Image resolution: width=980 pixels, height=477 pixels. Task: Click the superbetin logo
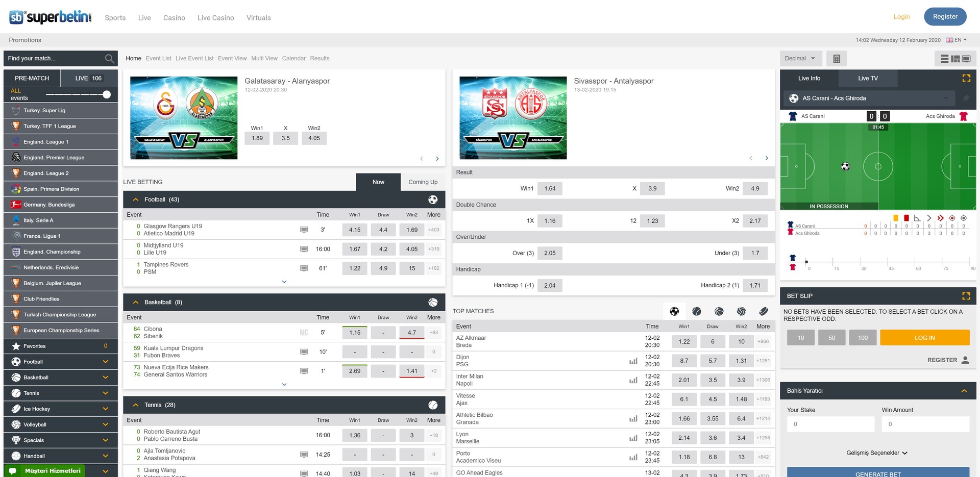[x=51, y=17]
